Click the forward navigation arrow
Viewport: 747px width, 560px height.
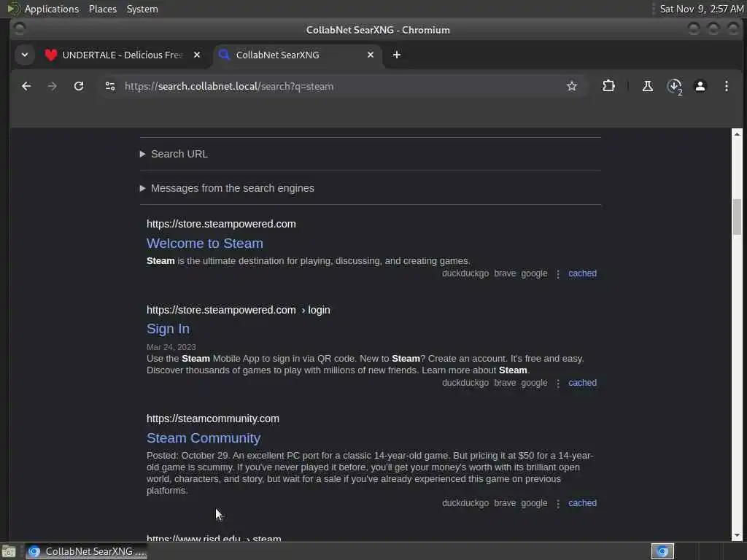coord(53,86)
